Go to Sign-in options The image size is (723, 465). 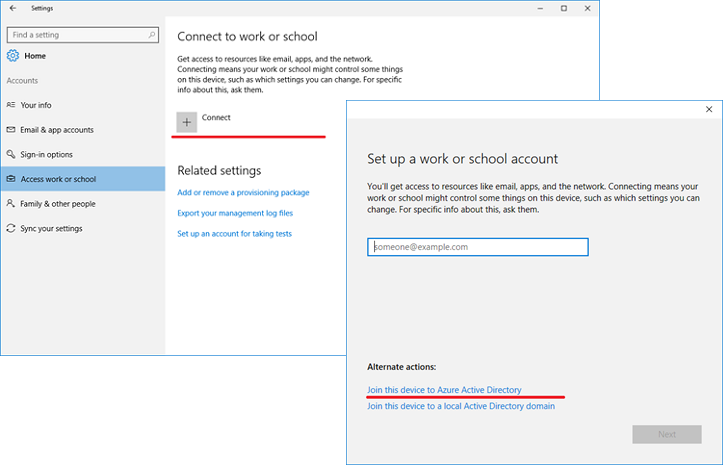pyautogui.click(x=83, y=155)
